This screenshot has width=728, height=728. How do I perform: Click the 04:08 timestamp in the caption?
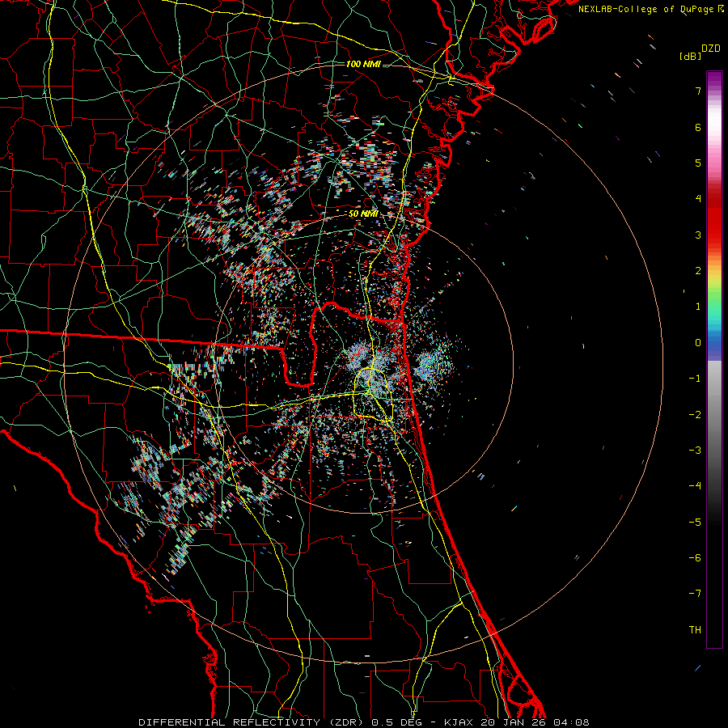point(572,722)
